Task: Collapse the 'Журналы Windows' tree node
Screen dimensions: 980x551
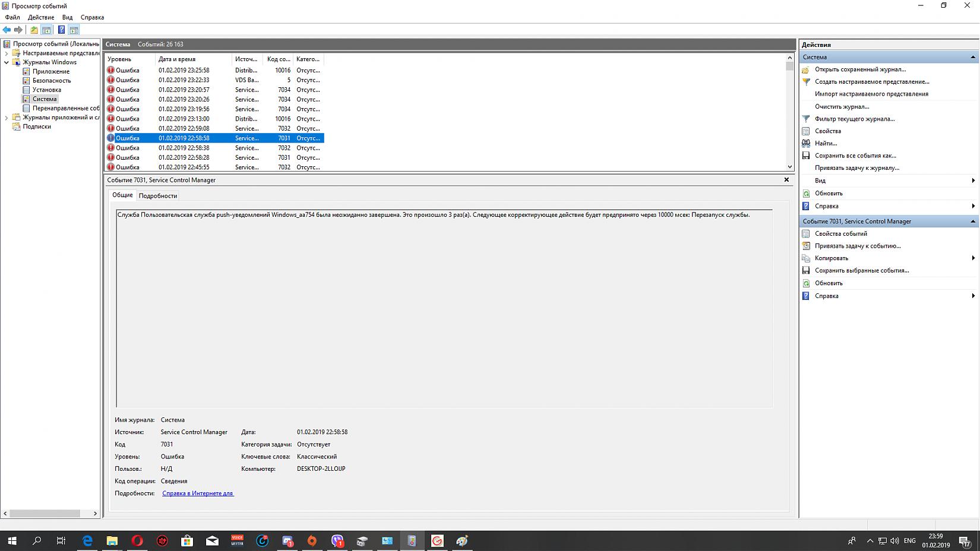Action: coord(7,62)
